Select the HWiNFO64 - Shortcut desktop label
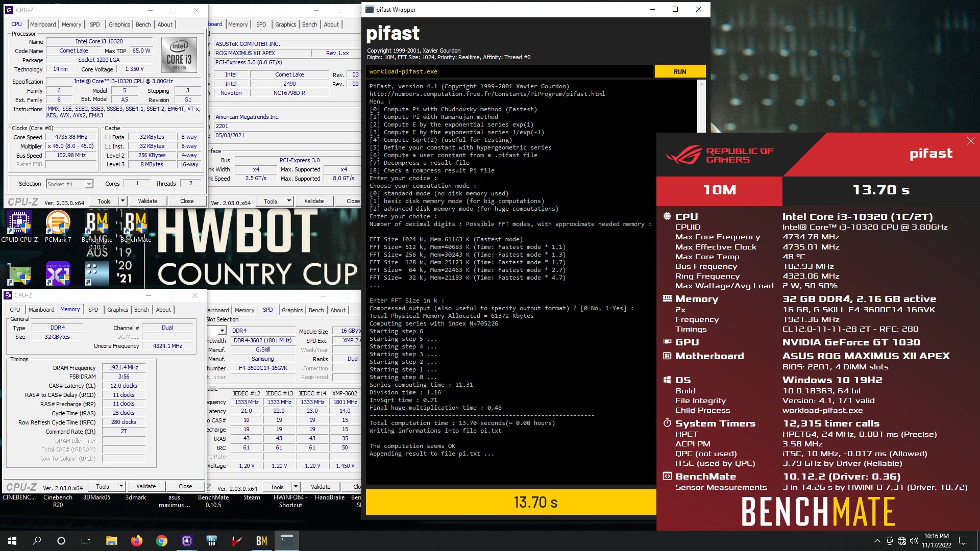 click(290, 501)
